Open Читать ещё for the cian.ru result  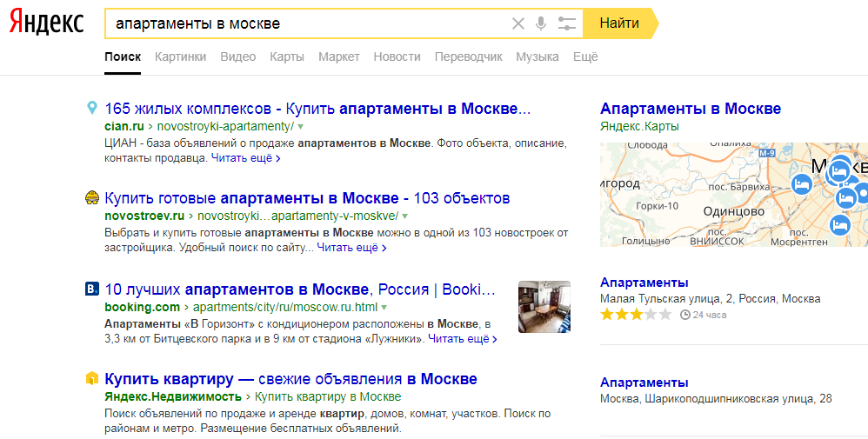246,158
